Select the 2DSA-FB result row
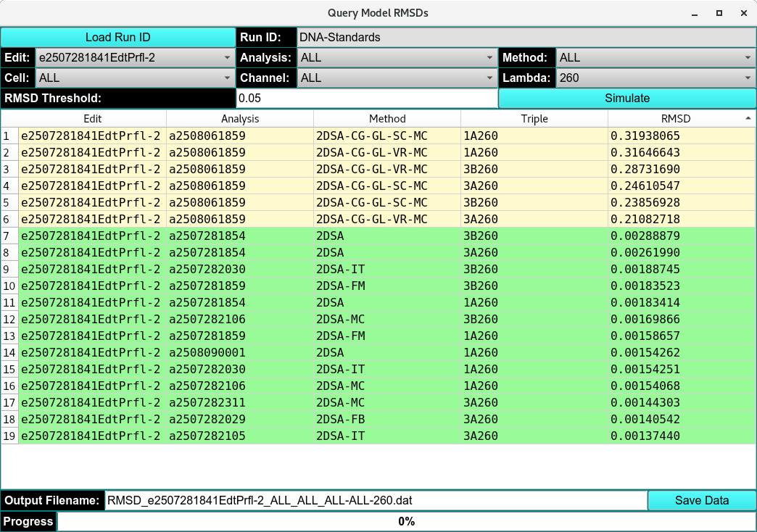 click(363, 420)
